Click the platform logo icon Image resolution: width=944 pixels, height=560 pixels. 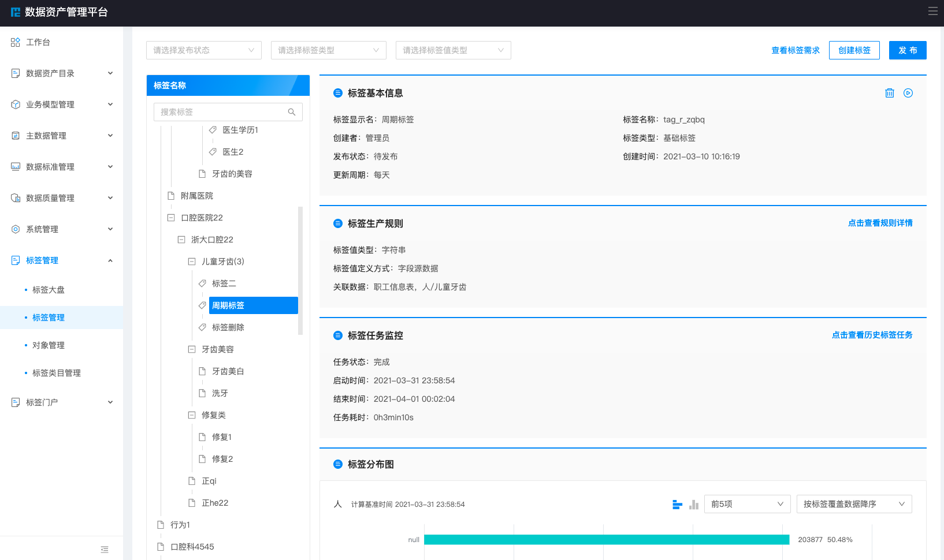pyautogui.click(x=16, y=12)
